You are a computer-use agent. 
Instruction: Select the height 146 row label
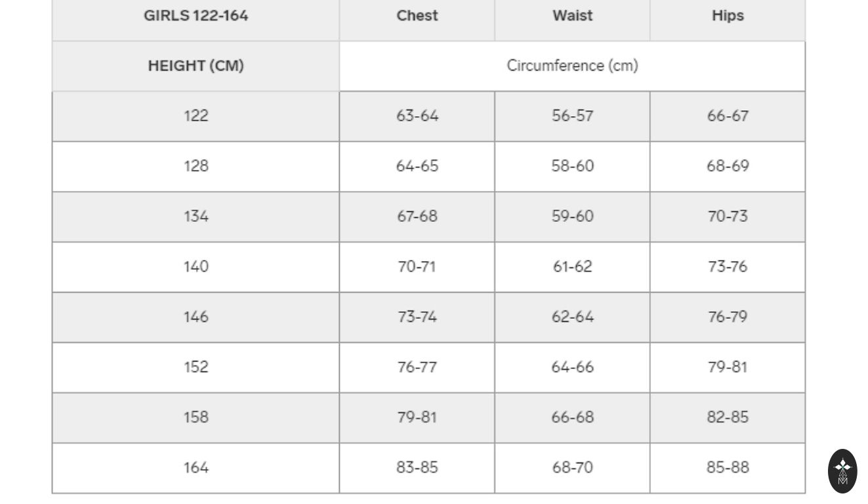196,316
